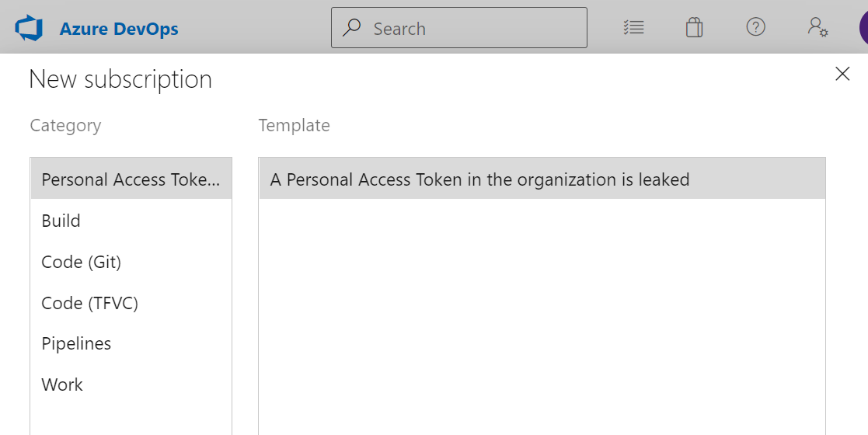Click the New subscription heading
Screen dimensions: 868x435
point(120,79)
